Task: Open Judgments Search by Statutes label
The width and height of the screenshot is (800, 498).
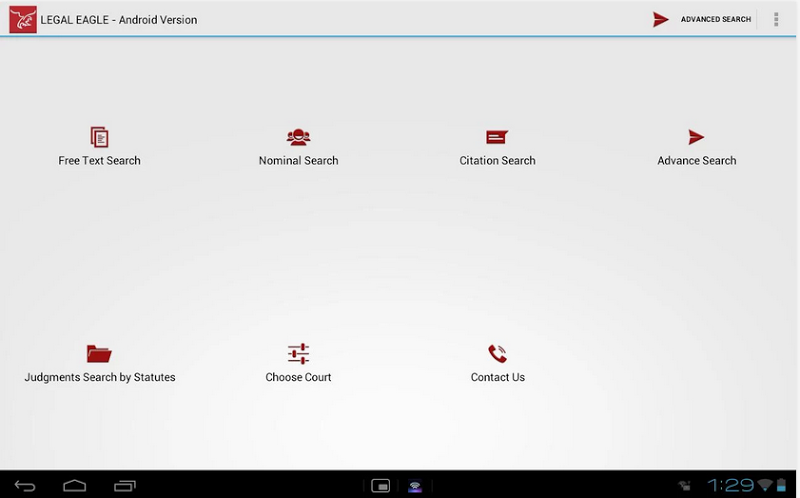Action: click(99, 377)
